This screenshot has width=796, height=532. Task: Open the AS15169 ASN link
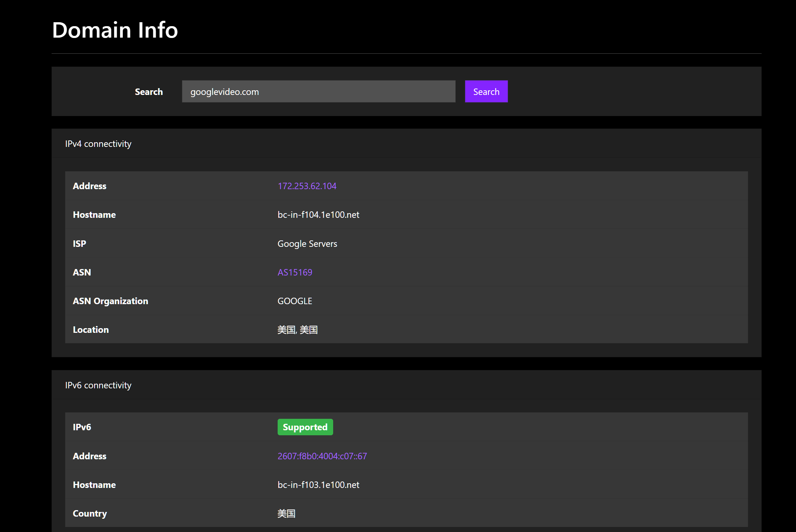[x=294, y=272]
